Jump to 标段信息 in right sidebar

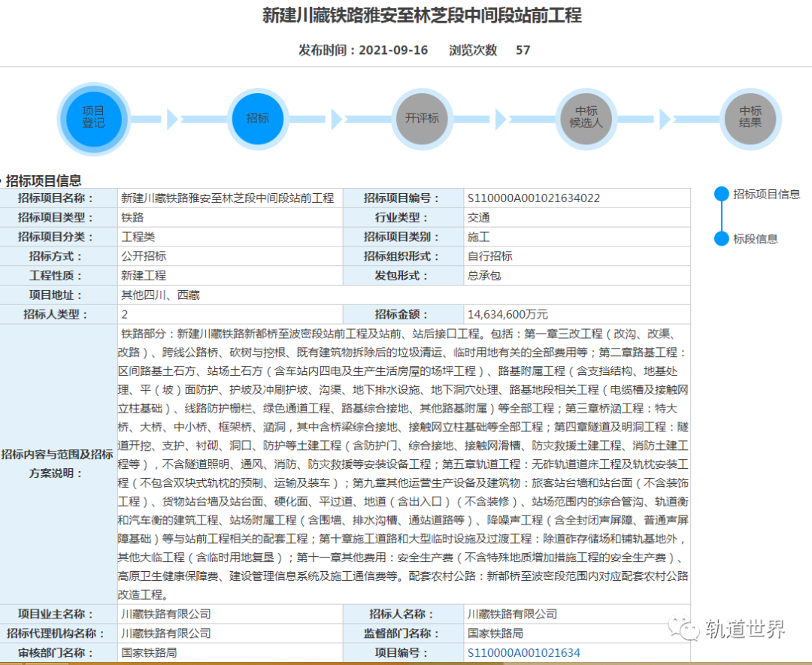click(755, 239)
